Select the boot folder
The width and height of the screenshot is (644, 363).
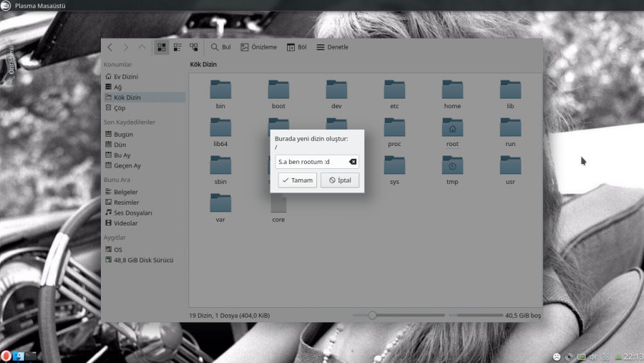click(278, 95)
